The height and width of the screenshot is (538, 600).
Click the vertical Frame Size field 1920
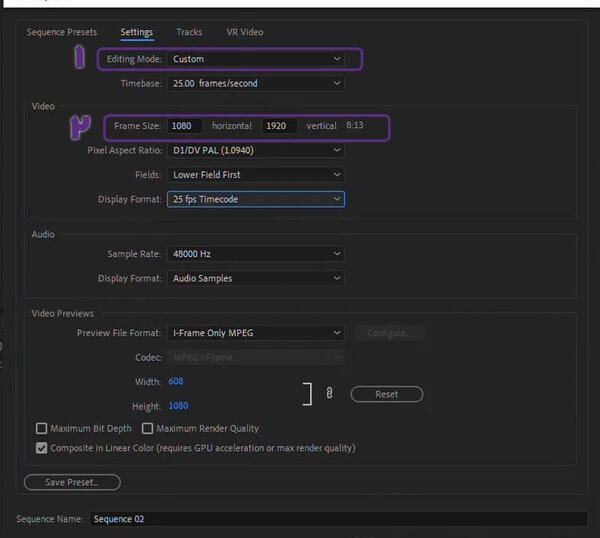[279, 126]
